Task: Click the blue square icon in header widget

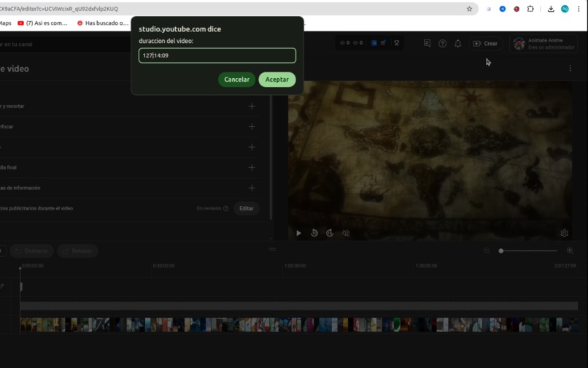Action: click(374, 43)
